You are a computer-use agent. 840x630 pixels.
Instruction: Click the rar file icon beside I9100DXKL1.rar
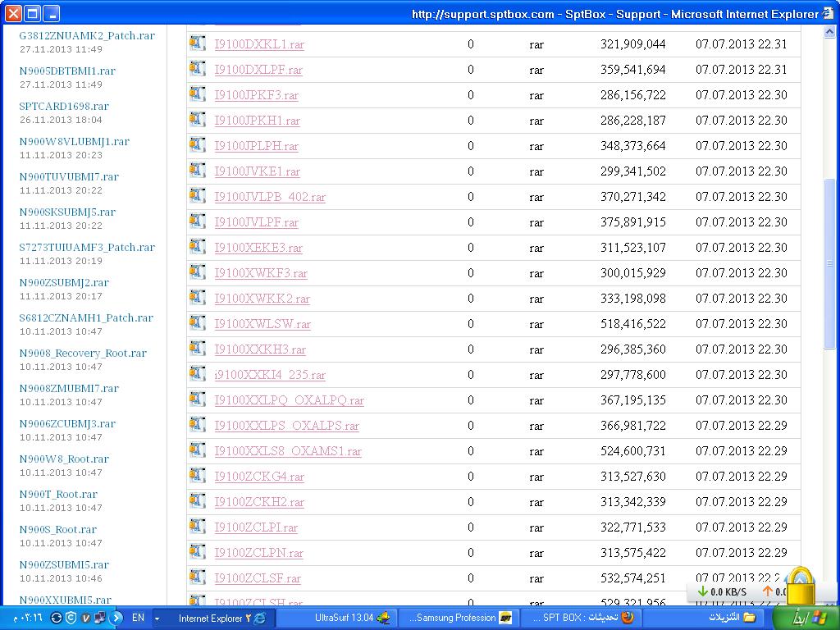pos(197,43)
